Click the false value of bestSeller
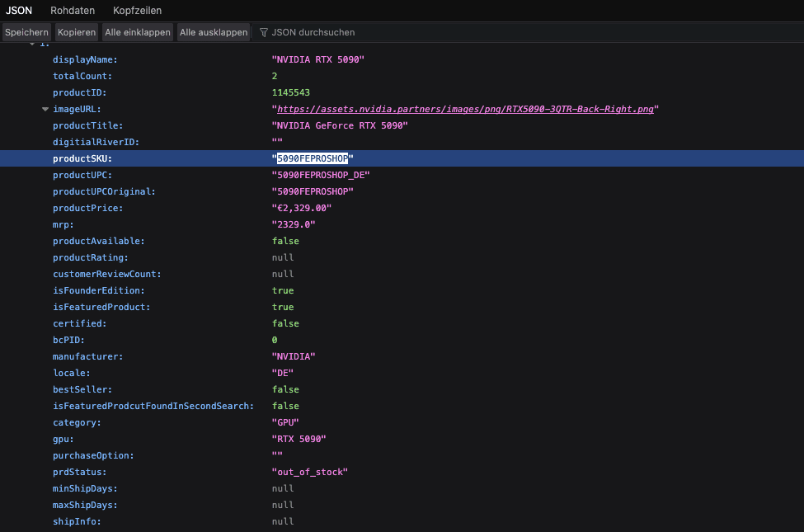 285,389
